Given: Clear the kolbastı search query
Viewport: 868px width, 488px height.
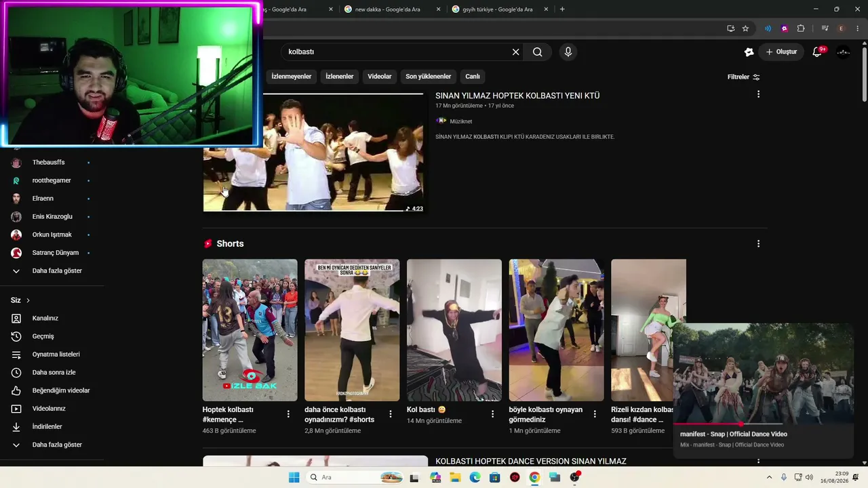Looking at the screenshot, I should [x=515, y=52].
